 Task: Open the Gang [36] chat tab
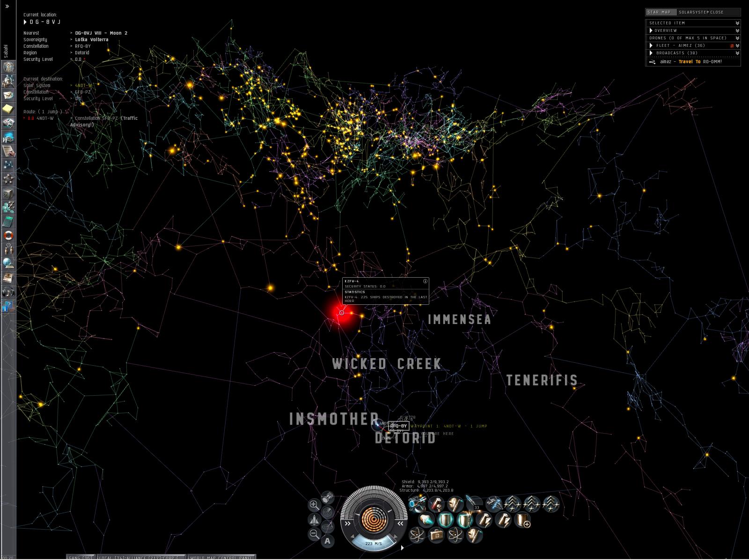[x=81, y=557]
